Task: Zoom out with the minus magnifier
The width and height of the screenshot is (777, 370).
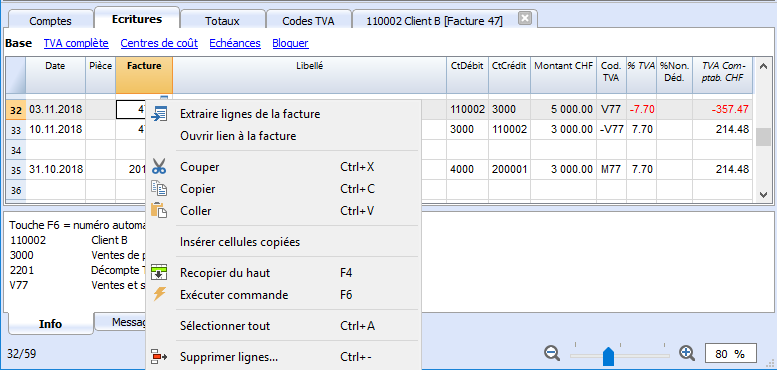Action: pos(552,353)
